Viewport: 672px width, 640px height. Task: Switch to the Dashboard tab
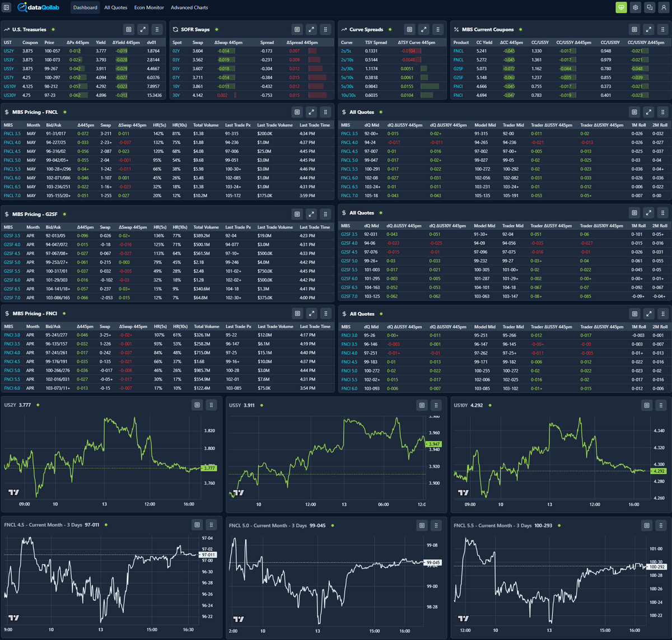pos(85,7)
